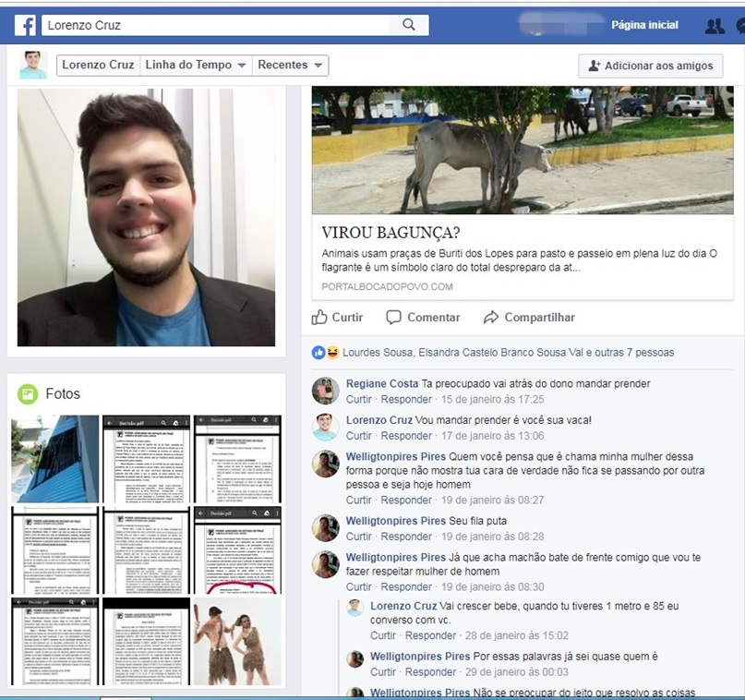Like the post with Curtir

point(337,317)
